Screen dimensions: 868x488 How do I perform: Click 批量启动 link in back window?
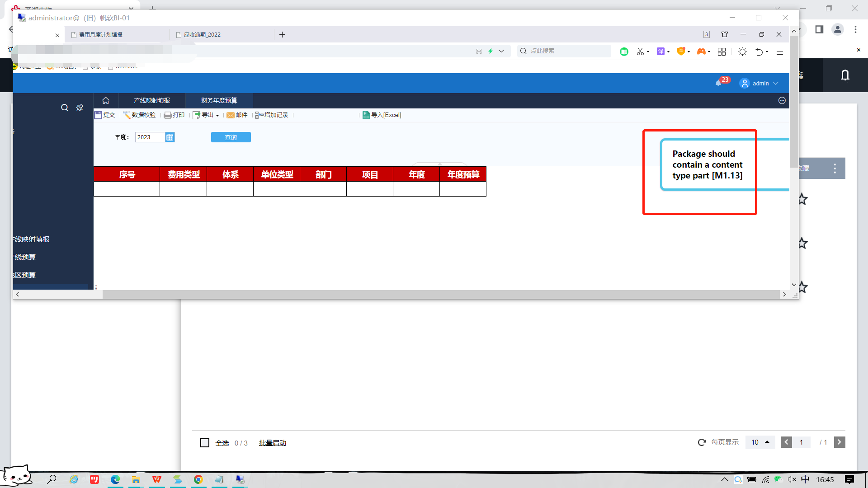click(272, 443)
